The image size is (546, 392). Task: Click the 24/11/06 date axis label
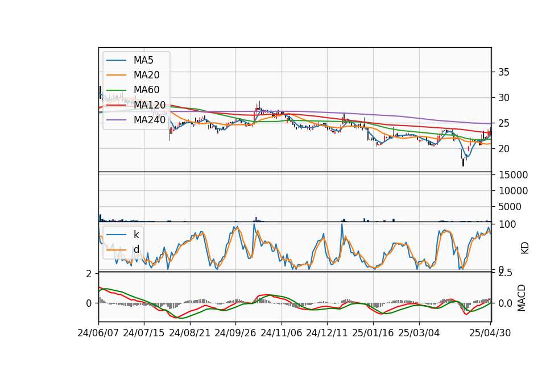pos(282,333)
